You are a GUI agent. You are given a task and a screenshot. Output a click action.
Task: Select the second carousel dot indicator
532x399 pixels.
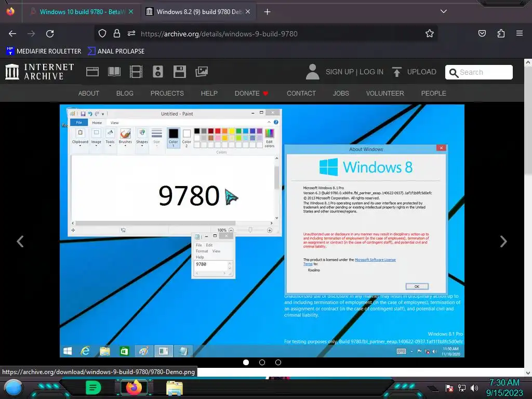[262, 362]
